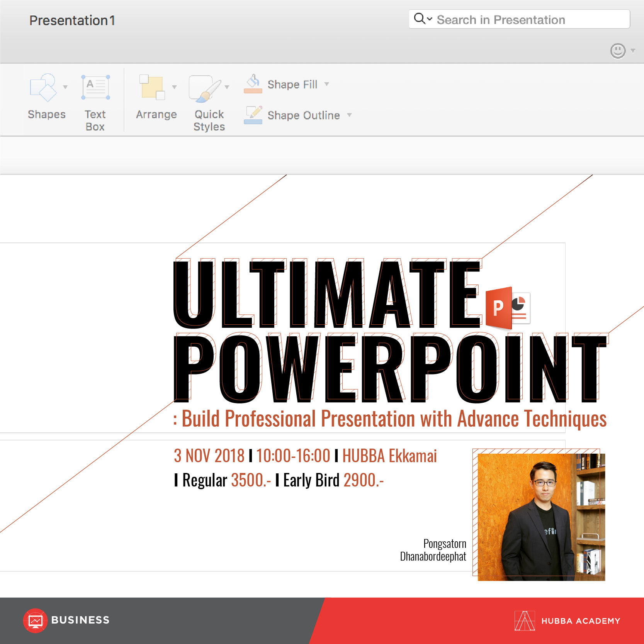644x644 pixels.
Task: Click the instructor portrait photo
Action: [541, 517]
